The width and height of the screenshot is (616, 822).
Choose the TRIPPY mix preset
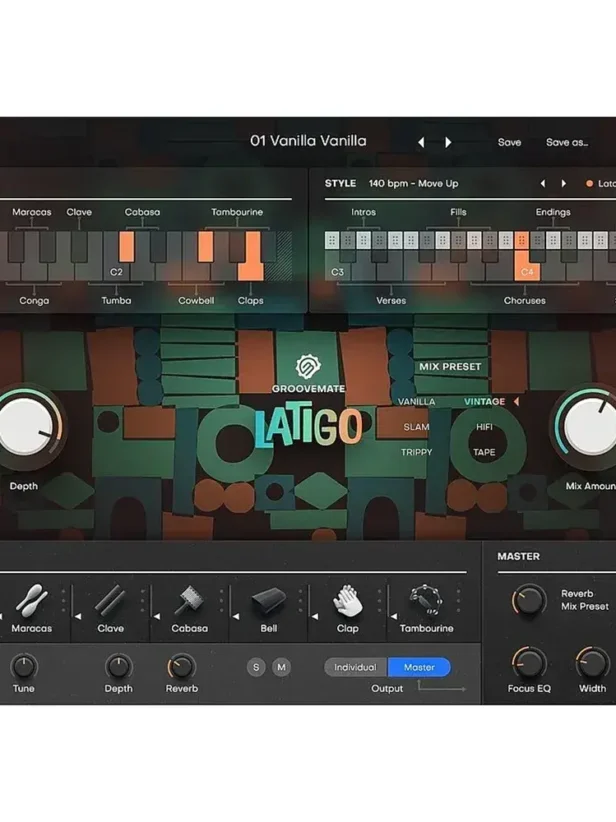pyautogui.click(x=416, y=452)
